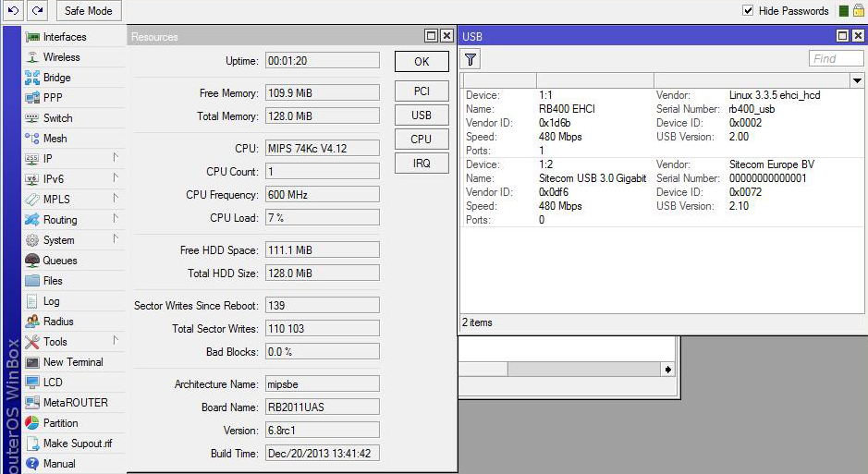Image resolution: width=868 pixels, height=474 pixels.
Task: Open the MetaROUTER menu icon
Action: click(32, 403)
